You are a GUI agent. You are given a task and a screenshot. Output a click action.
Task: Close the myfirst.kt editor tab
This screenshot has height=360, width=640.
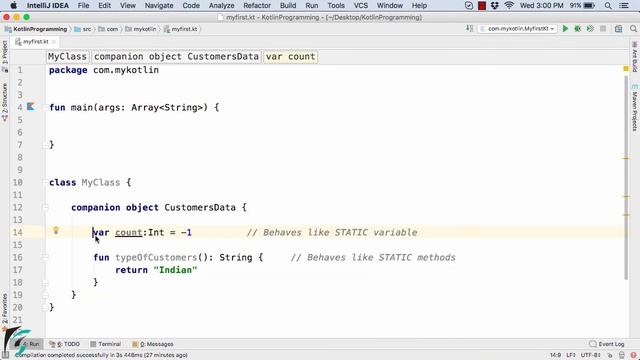click(x=53, y=42)
